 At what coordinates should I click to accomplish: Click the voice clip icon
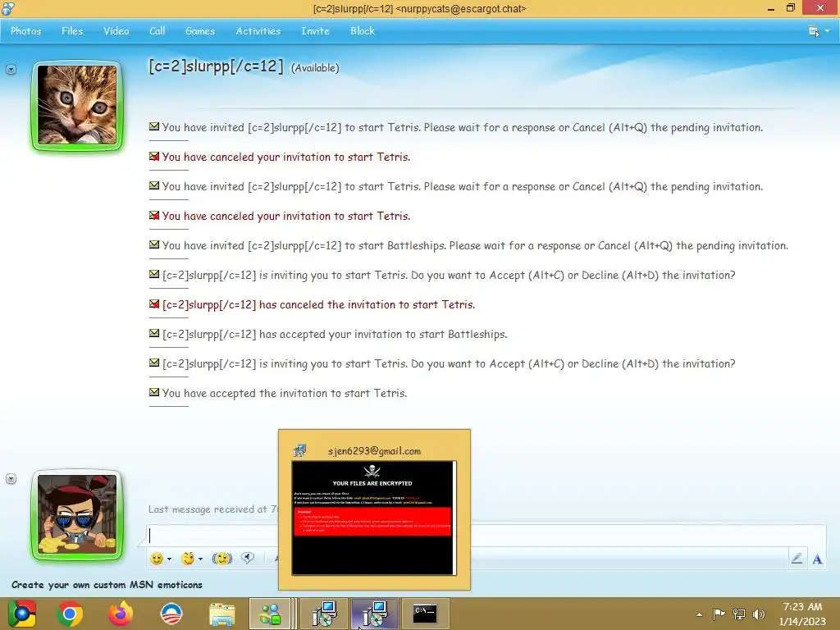248,558
